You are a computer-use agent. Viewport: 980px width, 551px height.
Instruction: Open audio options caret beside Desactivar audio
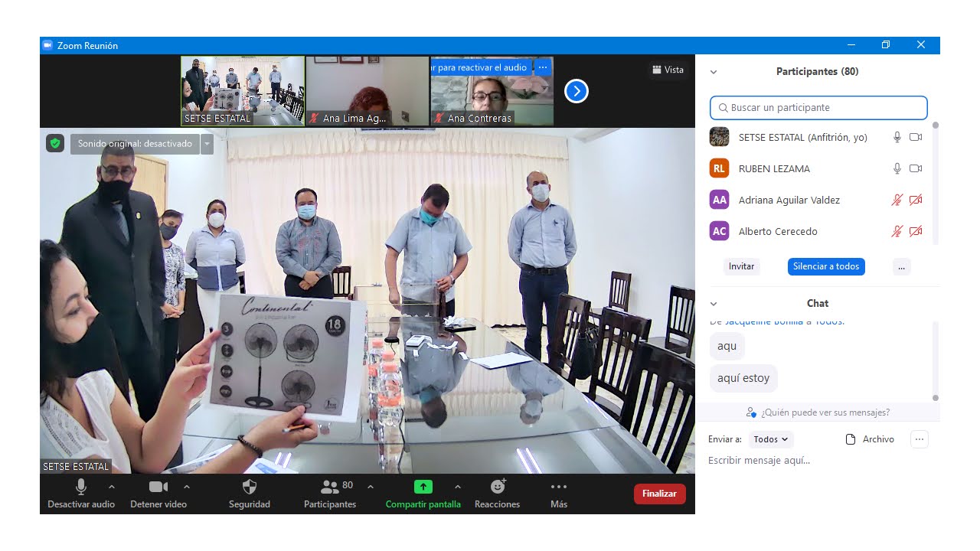coord(112,487)
